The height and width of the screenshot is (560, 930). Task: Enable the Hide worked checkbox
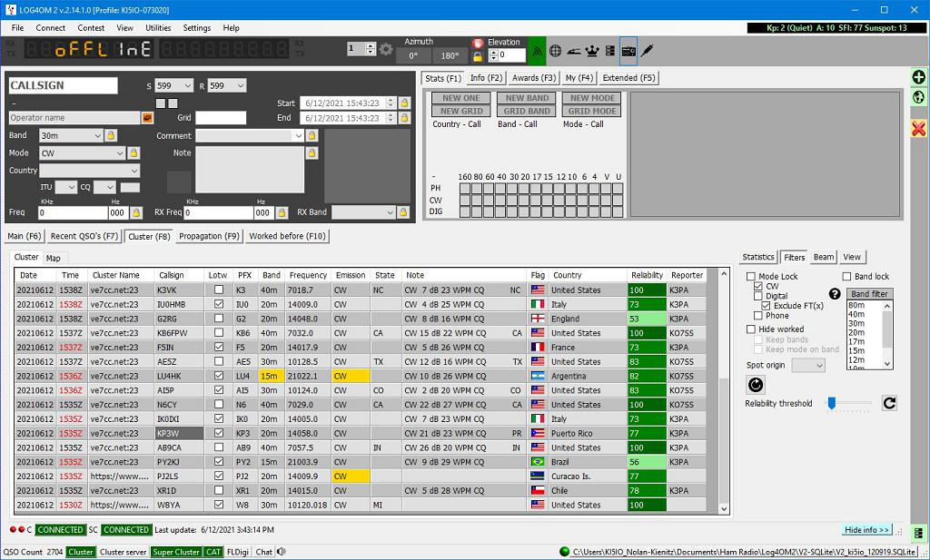(751, 329)
